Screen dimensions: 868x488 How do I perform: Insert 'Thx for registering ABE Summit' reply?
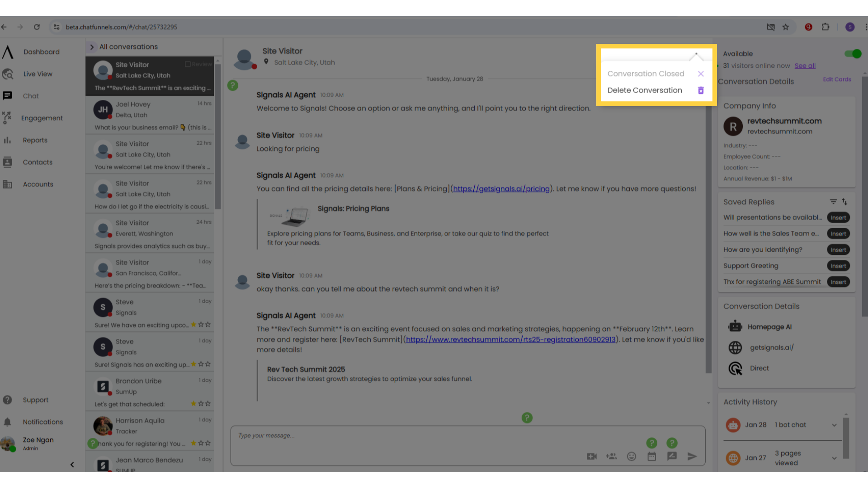[x=838, y=282]
